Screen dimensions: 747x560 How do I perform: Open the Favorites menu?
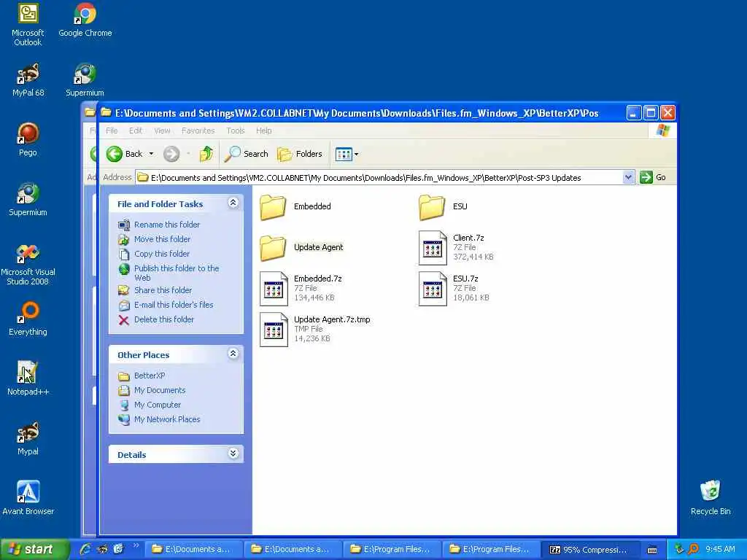198,131
